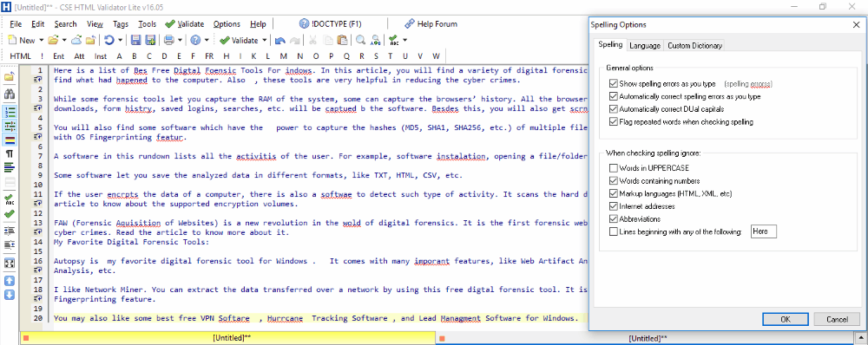Click the green checkmark validate sidebar icon
The width and height of the screenshot is (868, 345).
click(x=10, y=214)
